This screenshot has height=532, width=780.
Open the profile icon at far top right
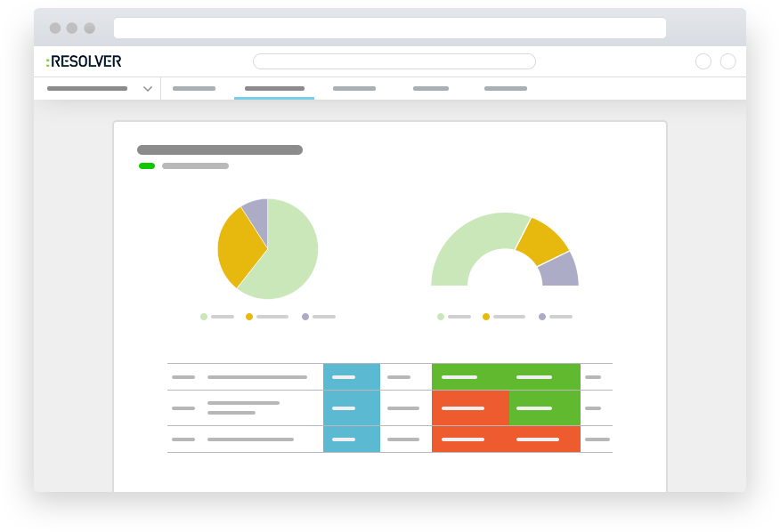click(728, 61)
